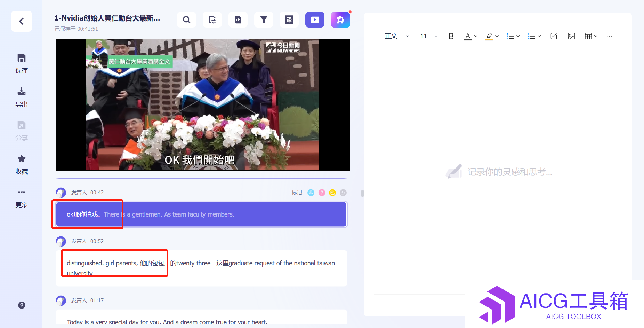Click speaker avatar at 01:17
The height and width of the screenshot is (328, 644).
coord(61,300)
